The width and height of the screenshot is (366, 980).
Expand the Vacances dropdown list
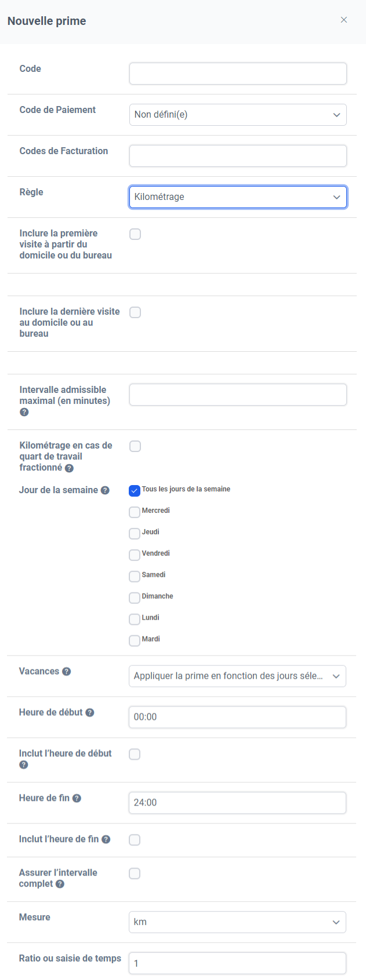237,676
